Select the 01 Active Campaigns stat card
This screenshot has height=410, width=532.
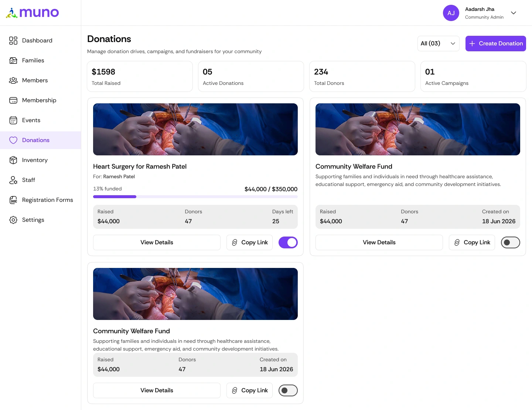point(473,76)
